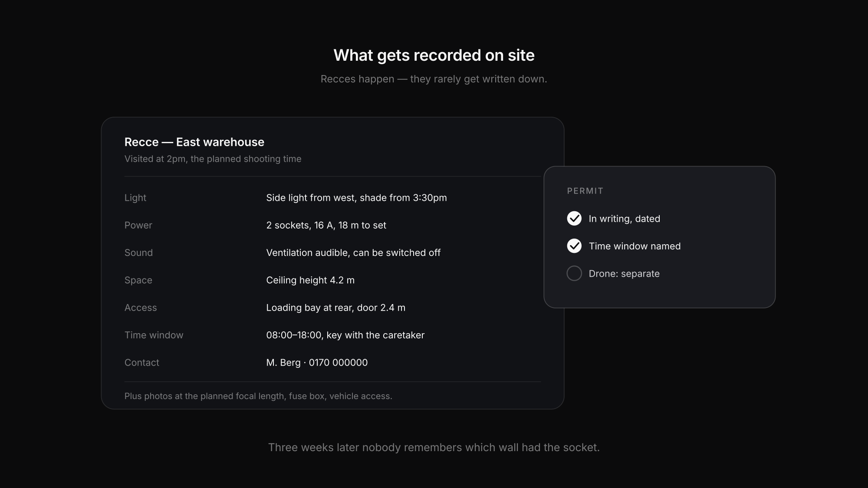Select the 'Recce — East warehouse' card title
Screen dimensions: 868x488
pos(194,142)
